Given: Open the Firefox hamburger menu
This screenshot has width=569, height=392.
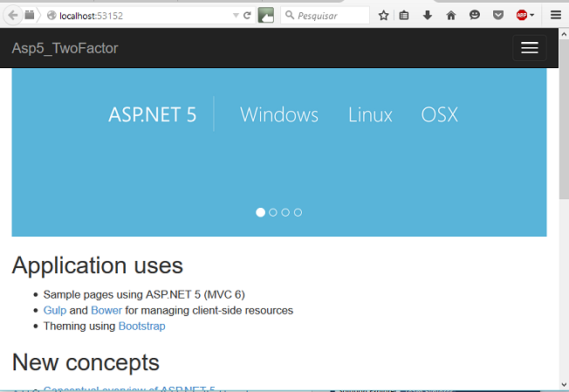Looking at the screenshot, I should tap(556, 15).
